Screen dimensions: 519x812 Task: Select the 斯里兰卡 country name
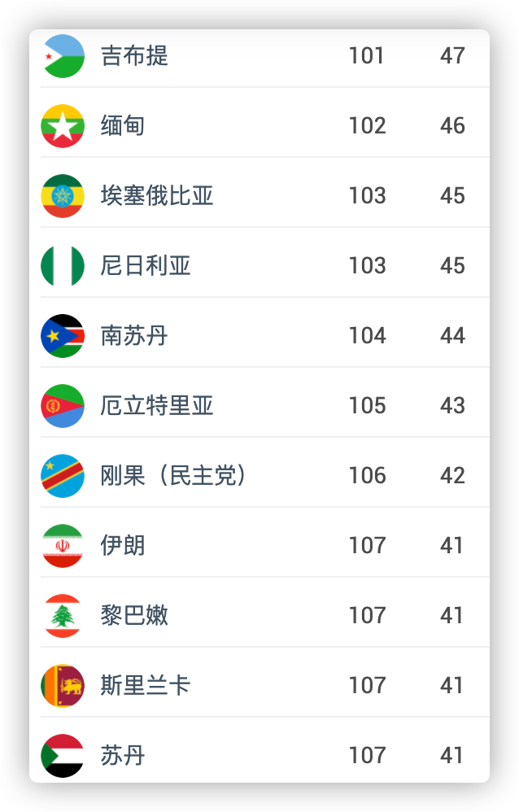click(146, 686)
